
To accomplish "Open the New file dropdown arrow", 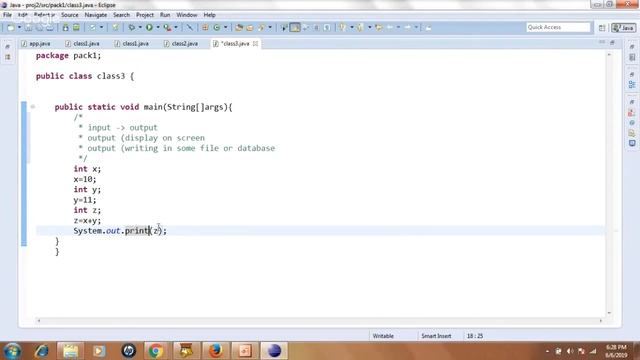I will (x=19, y=27).
